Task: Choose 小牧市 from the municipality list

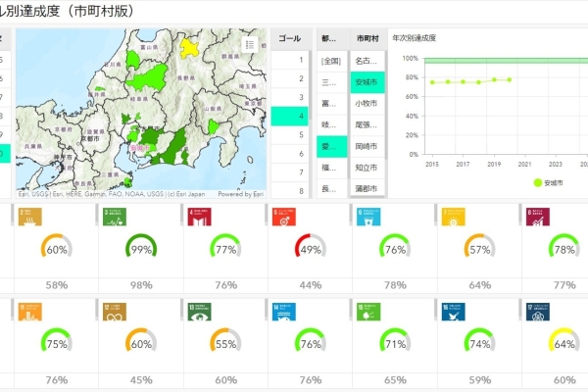Action: (368, 103)
